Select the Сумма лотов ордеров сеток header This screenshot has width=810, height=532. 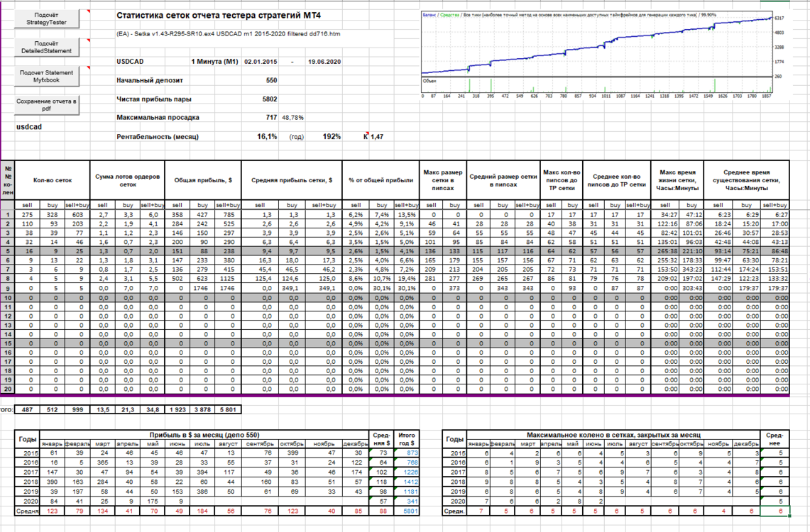[x=128, y=180]
